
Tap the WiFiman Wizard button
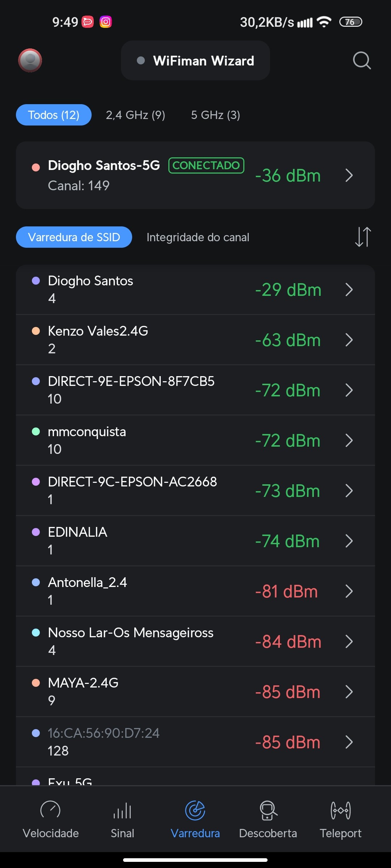[195, 61]
